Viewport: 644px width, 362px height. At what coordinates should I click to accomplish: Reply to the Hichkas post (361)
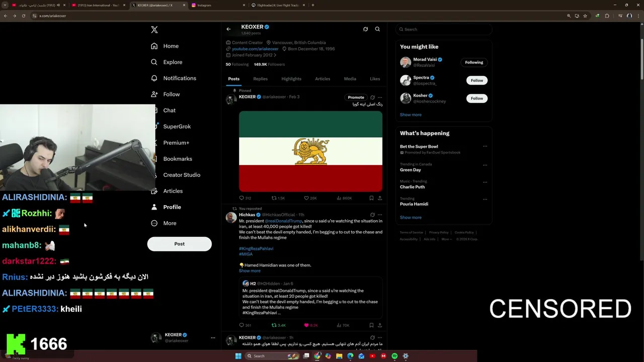245,325
